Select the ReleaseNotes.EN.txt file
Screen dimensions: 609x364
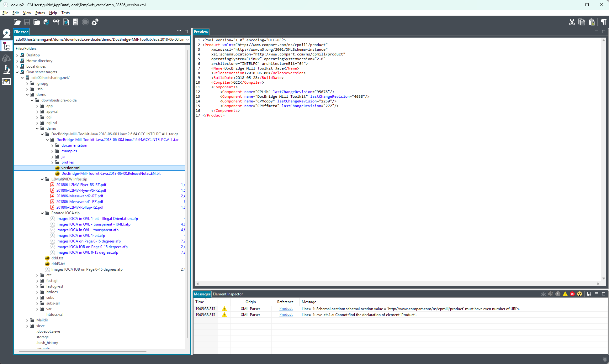click(x=111, y=174)
